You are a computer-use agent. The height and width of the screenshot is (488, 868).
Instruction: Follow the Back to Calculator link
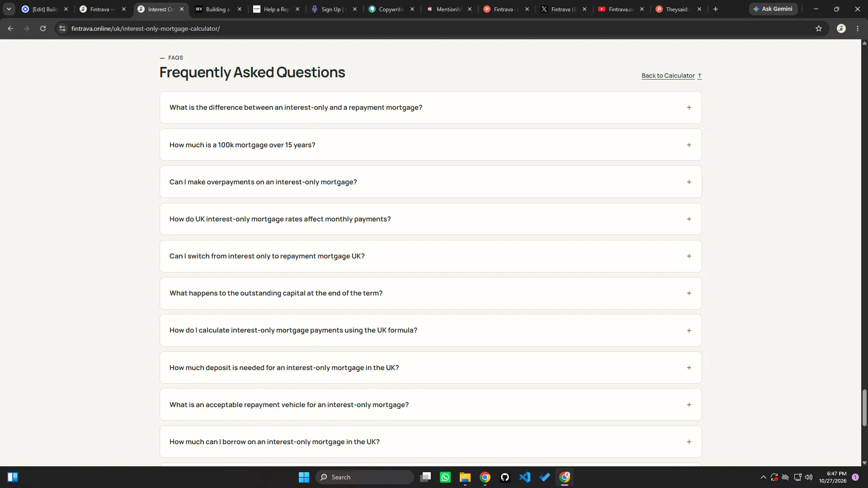point(671,75)
